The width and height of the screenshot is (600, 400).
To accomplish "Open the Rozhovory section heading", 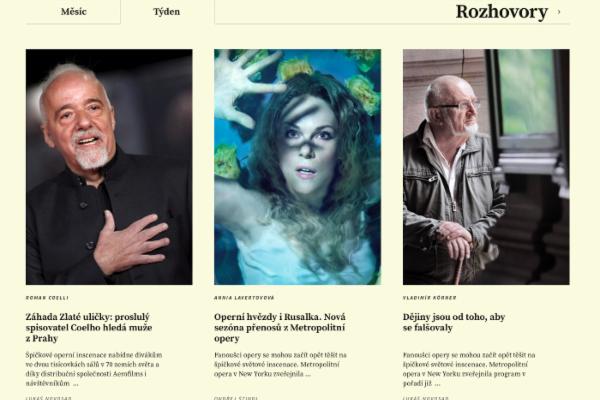I will [502, 11].
